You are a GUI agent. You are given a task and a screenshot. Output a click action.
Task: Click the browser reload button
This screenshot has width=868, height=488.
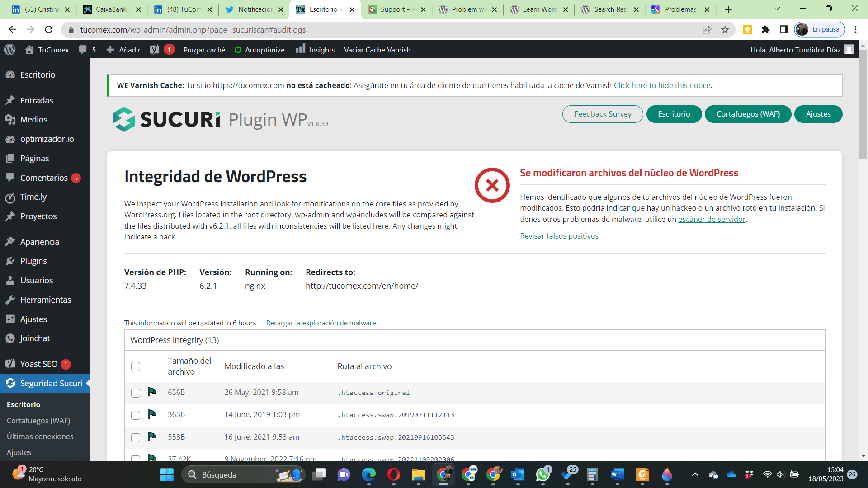pyautogui.click(x=49, y=29)
